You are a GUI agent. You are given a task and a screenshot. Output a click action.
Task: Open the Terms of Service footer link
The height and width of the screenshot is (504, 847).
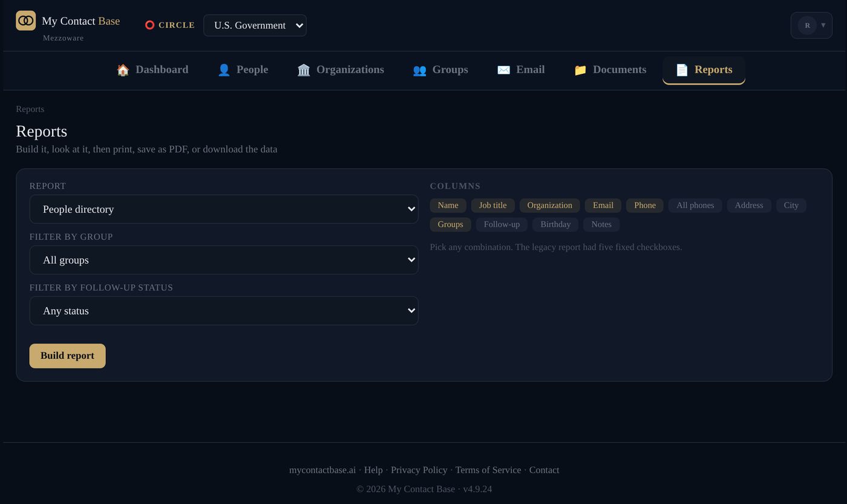488,470
